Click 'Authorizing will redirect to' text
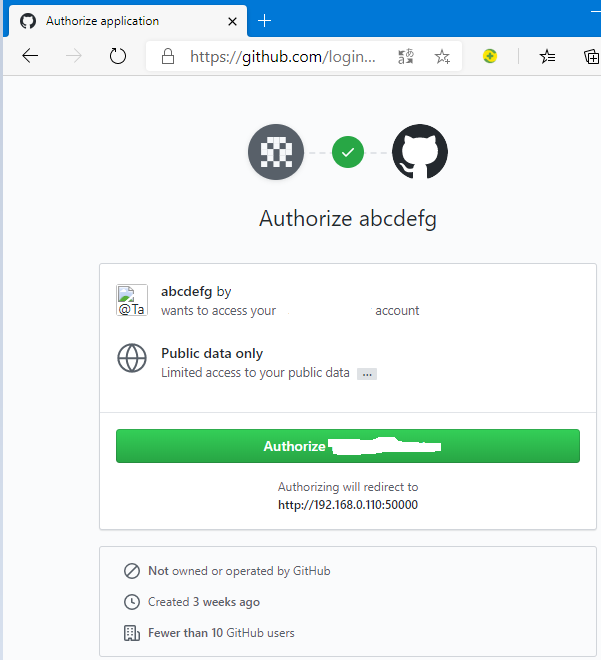The height and width of the screenshot is (660, 601). click(348, 487)
